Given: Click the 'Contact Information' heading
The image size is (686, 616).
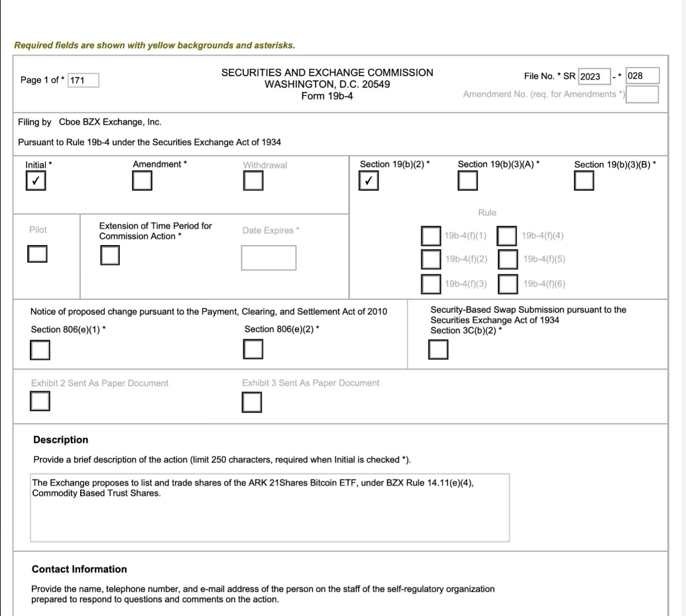Looking at the screenshot, I should point(79,569).
